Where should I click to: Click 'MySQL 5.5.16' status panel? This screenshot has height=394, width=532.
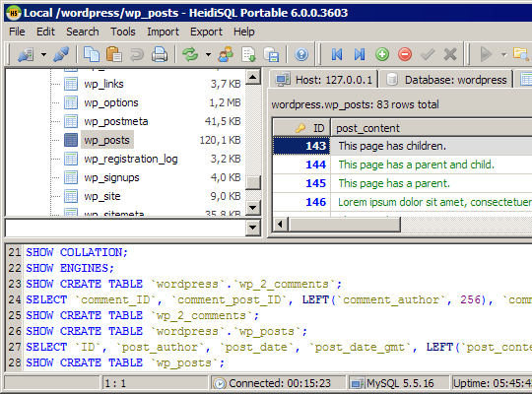coord(399,383)
